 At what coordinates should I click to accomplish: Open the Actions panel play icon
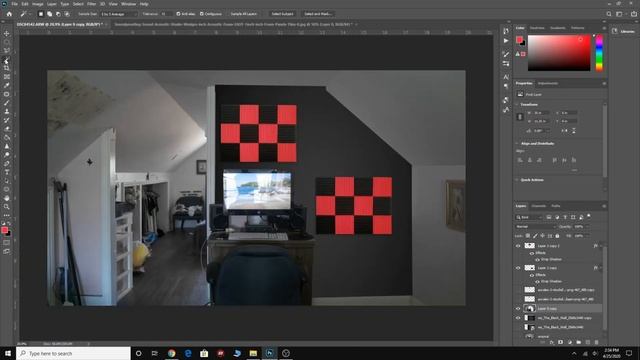point(506,41)
